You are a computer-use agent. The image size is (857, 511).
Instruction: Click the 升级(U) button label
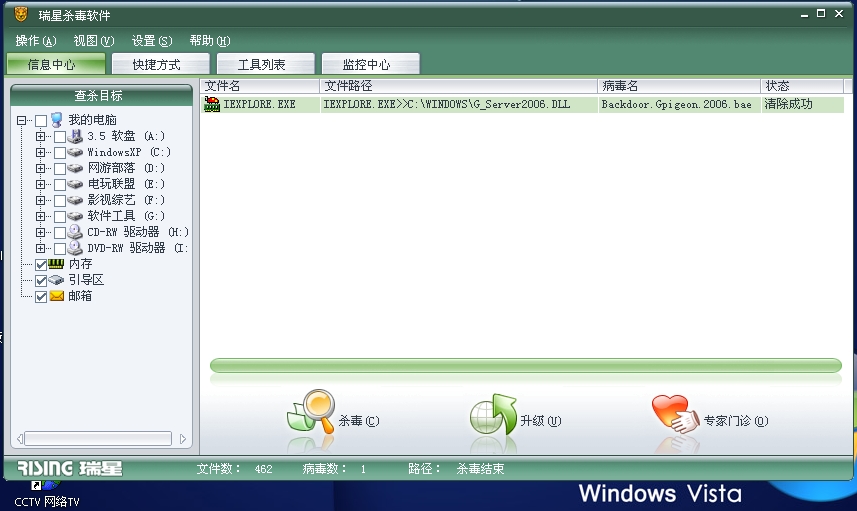click(541, 421)
